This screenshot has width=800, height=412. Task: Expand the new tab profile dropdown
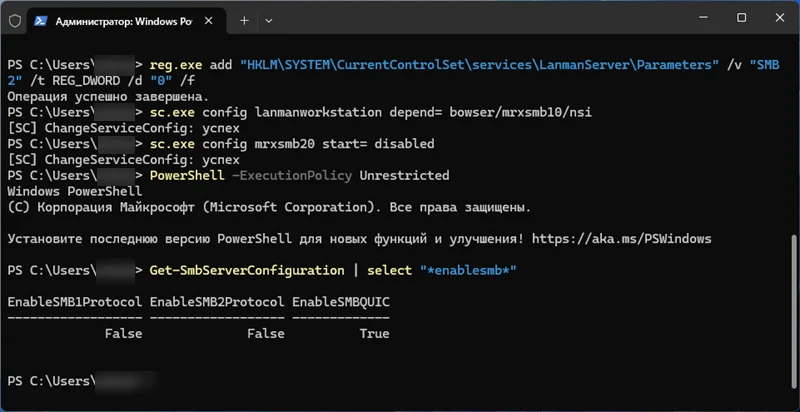[x=269, y=21]
